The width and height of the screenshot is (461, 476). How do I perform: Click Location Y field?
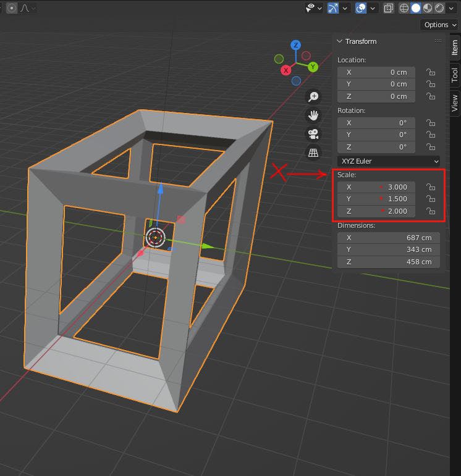(x=376, y=84)
